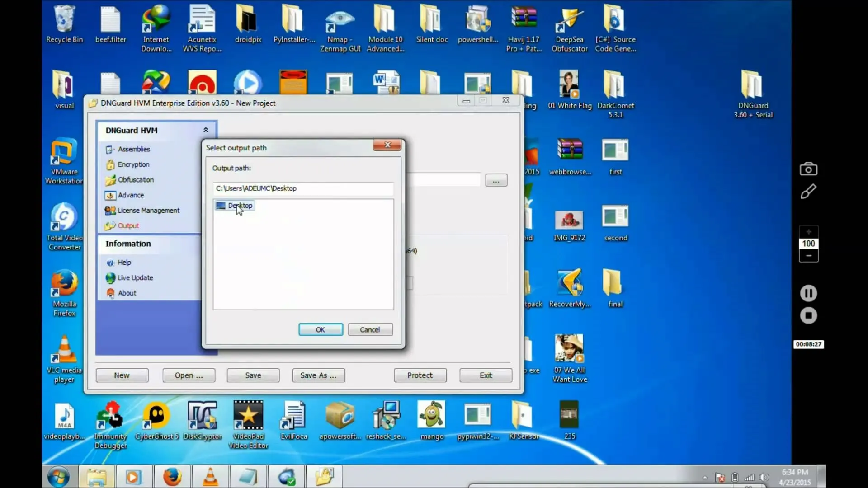The height and width of the screenshot is (488, 868).
Task: Select the beef.filter file icon
Action: pyautogui.click(x=110, y=25)
